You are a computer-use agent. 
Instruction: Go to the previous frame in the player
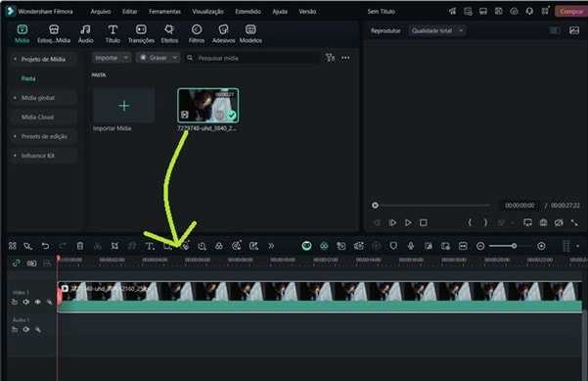tap(377, 222)
